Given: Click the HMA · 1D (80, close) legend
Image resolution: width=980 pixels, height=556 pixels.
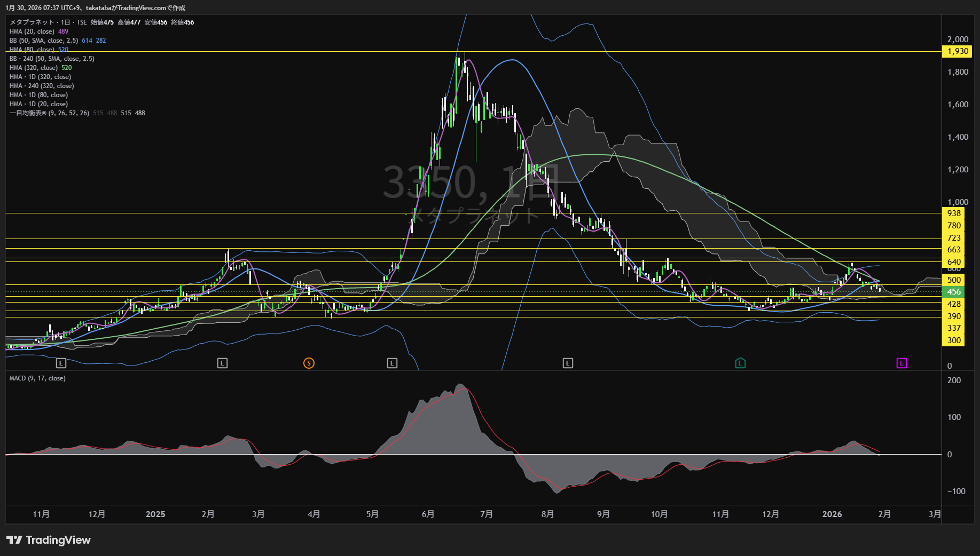Looking at the screenshot, I should tap(38, 95).
